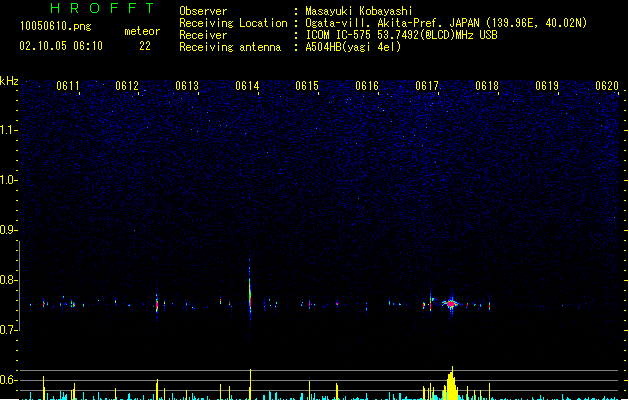Select the 1.1 kHz axis label
629x400 pixels.
tap(8, 130)
